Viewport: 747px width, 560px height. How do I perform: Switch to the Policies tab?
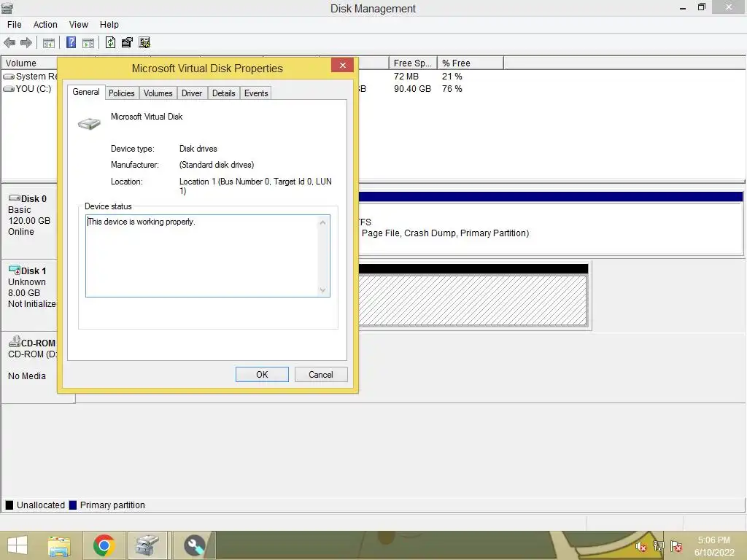[122, 93]
